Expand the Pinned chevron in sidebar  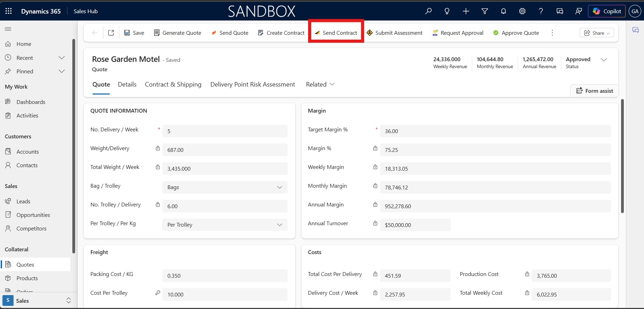[62, 71]
